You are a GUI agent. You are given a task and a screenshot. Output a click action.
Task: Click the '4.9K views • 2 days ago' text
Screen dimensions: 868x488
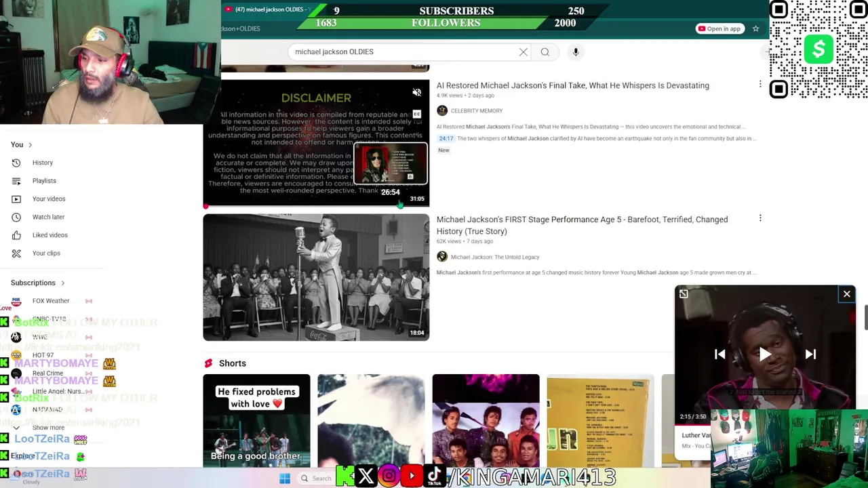coord(465,96)
